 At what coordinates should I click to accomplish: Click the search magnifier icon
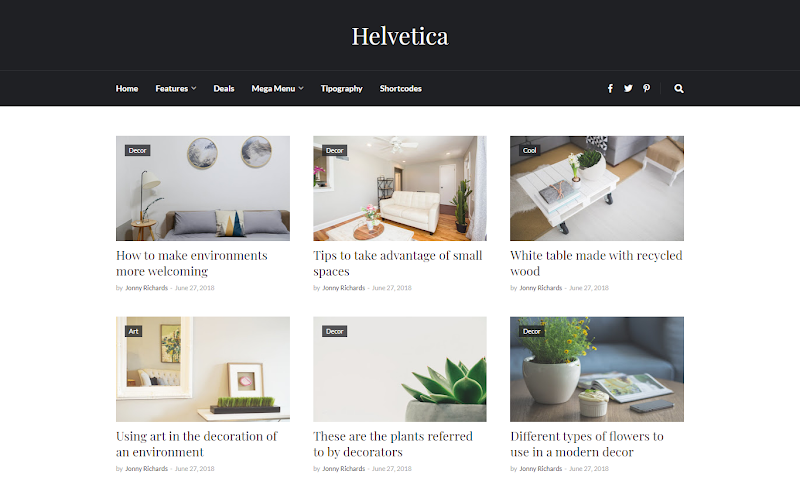(x=679, y=89)
